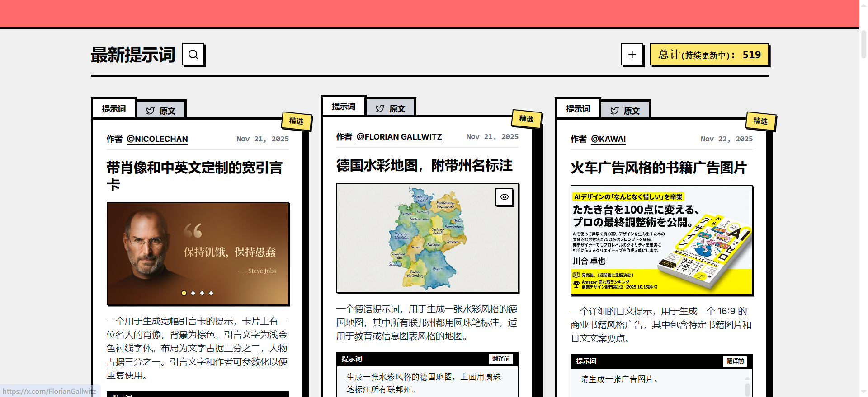The height and width of the screenshot is (397, 868).
Task: Open author @KAWAI profile link
Action: (x=608, y=139)
